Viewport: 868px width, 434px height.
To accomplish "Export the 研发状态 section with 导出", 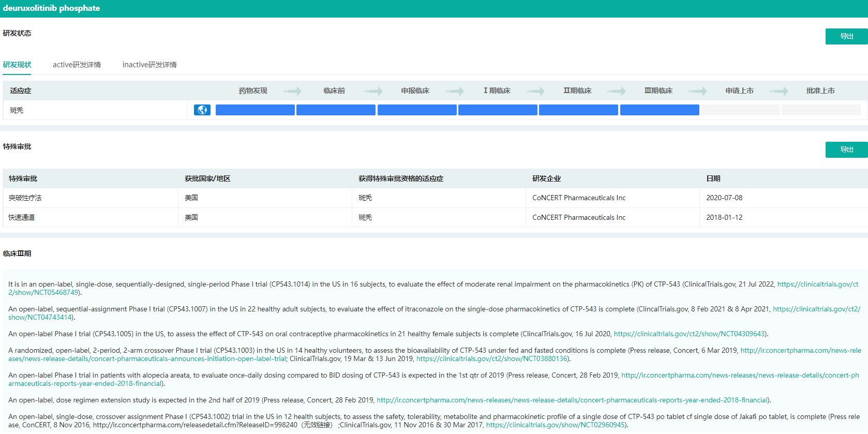I will (846, 36).
